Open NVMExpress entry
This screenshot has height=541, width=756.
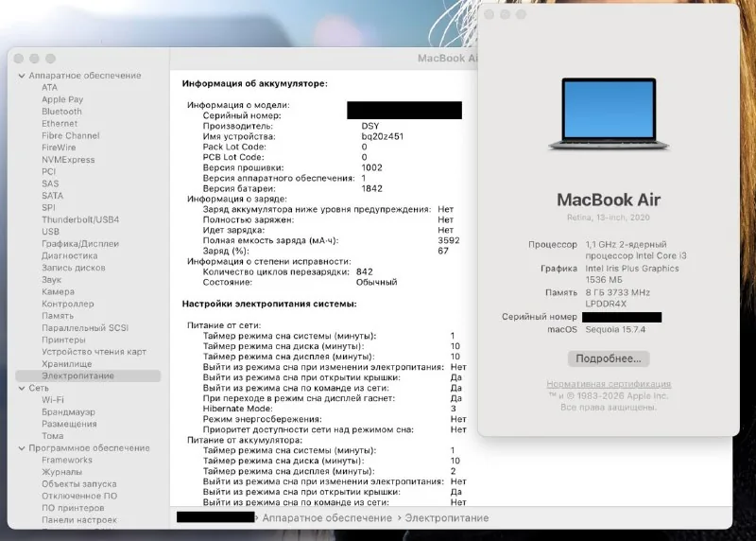[x=68, y=160]
